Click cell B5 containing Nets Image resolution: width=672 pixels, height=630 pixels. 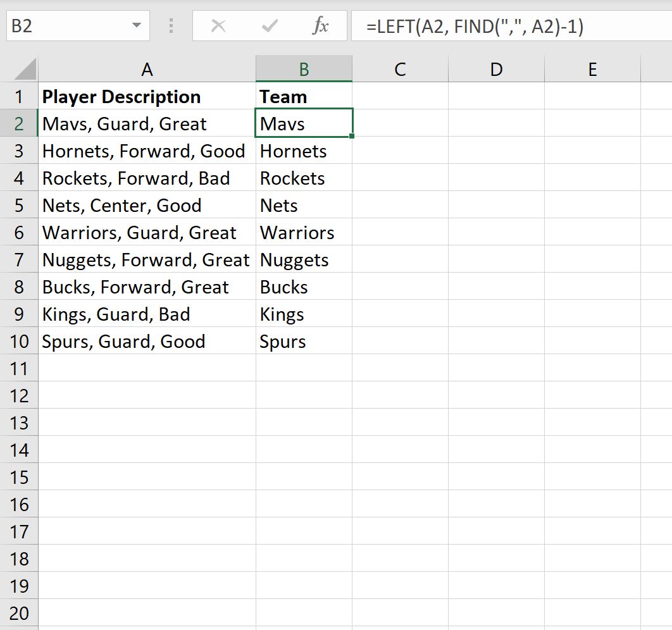[x=304, y=205]
